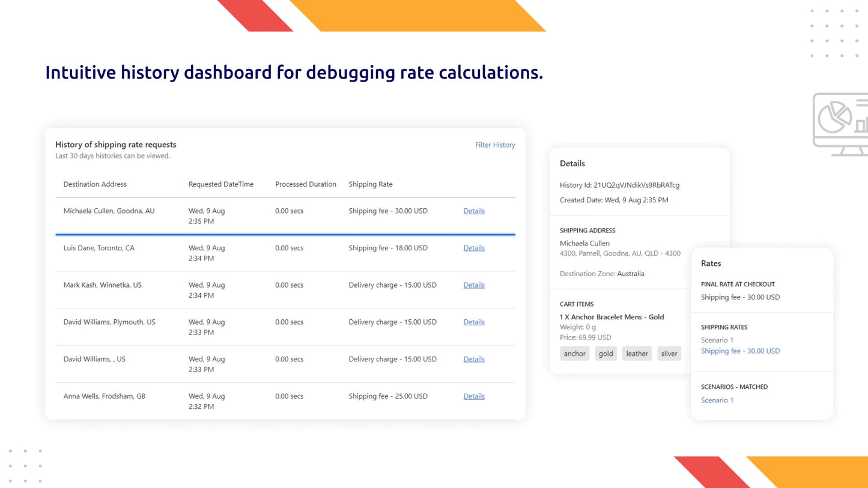The image size is (868, 488).
Task: Open details for Luis Dane's Toronto request
Action: click(x=474, y=248)
